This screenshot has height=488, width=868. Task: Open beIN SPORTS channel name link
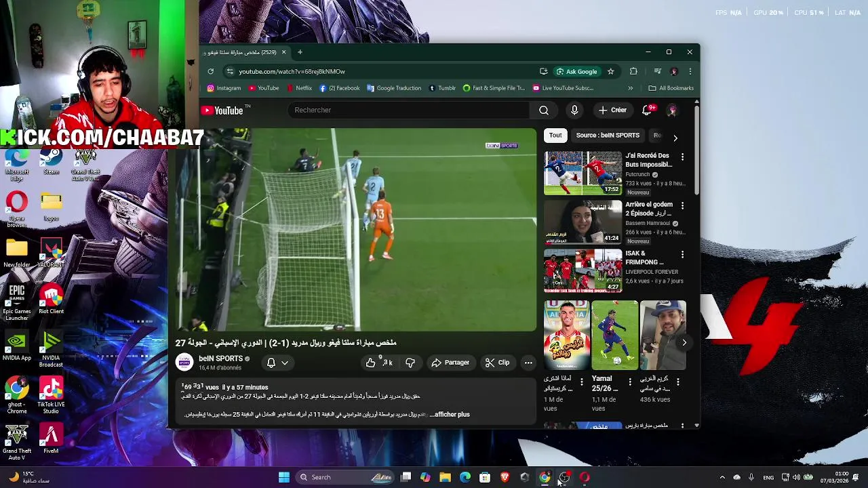click(220, 359)
